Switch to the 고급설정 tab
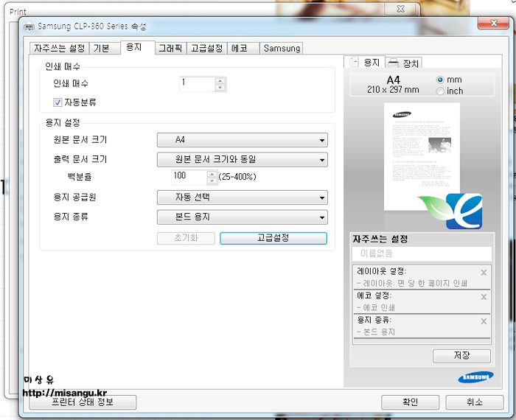 point(206,48)
